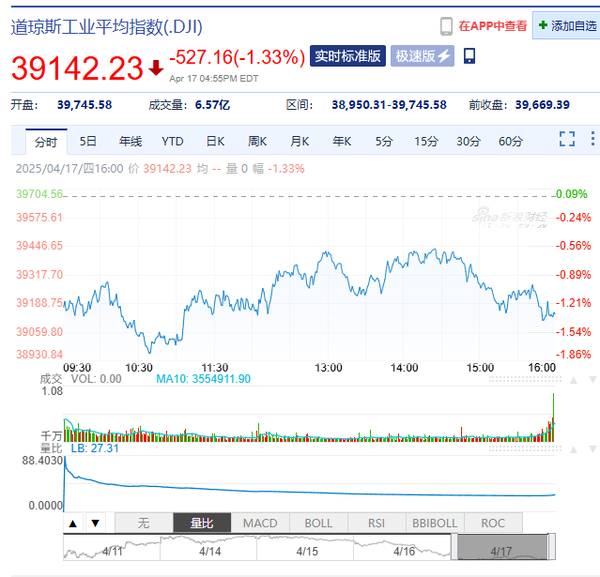Select the 无 indicator option

point(144,523)
